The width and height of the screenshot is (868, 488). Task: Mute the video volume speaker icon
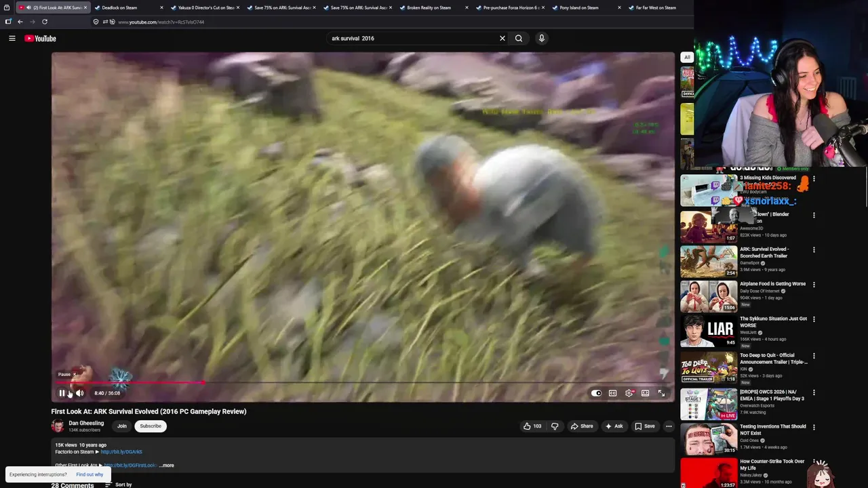click(x=79, y=393)
